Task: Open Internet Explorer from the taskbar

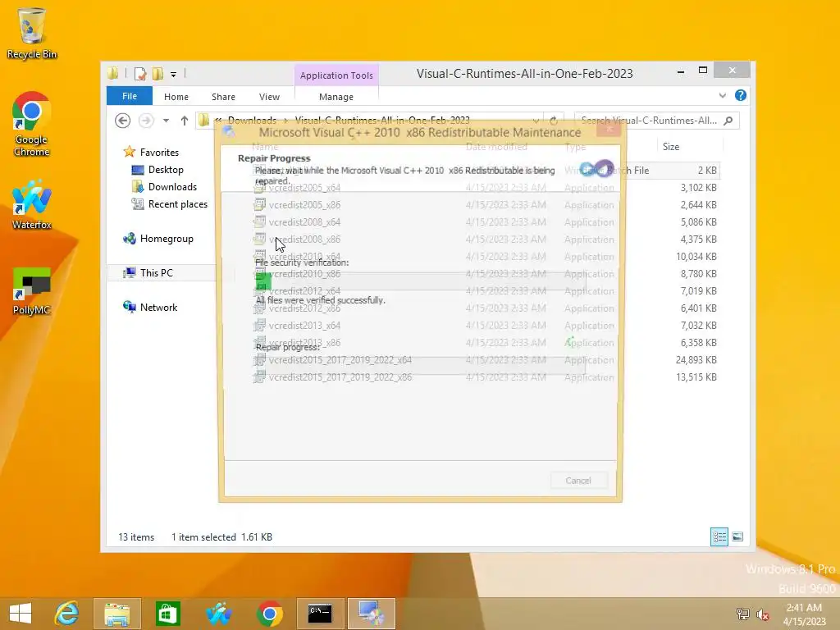Action: [67, 614]
